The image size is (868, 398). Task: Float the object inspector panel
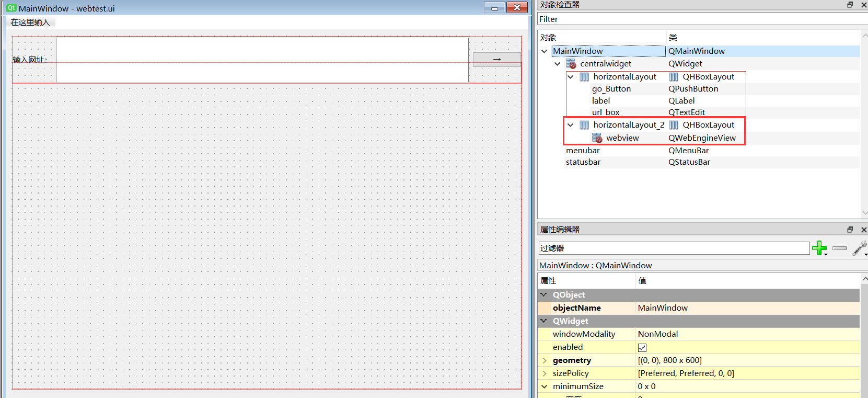(850, 5)
